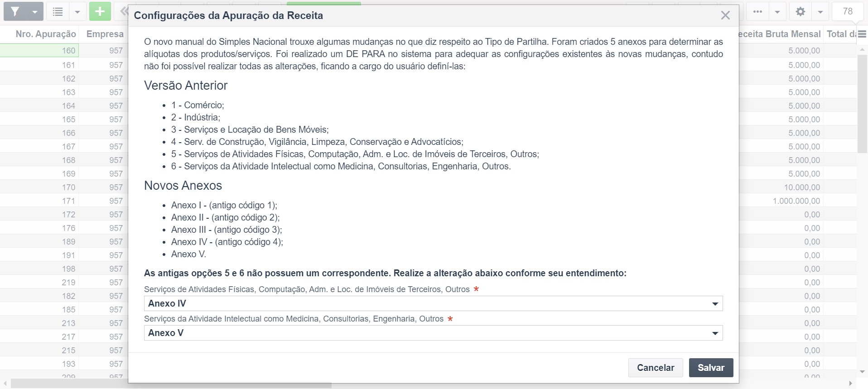Click the Salvar button
The width and height of the screenshot is (868, 389).
pos(711,368)
